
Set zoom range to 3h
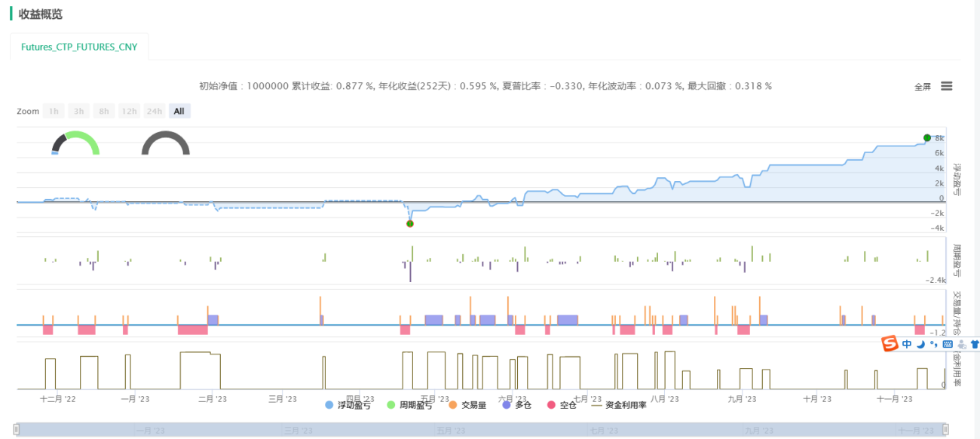(78, 111)
